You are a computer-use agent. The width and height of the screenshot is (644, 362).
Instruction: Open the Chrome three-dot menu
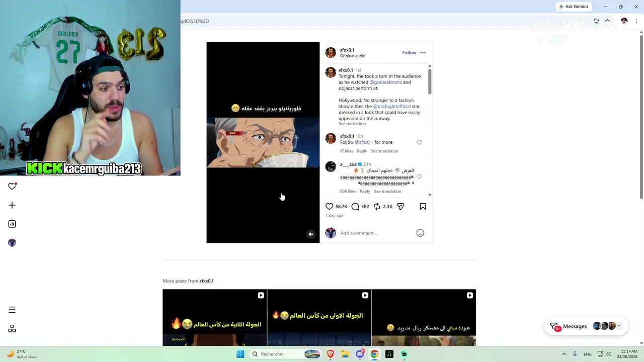click(636, 21)
